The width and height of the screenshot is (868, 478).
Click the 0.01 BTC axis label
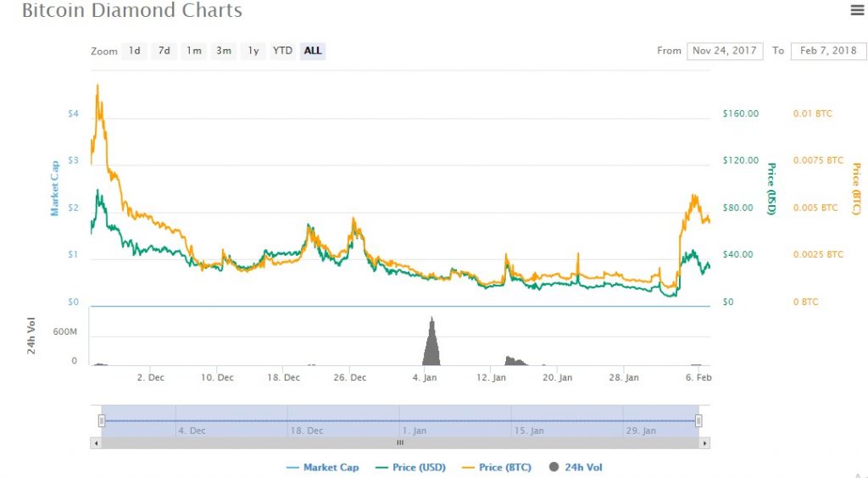pos(813,114)
